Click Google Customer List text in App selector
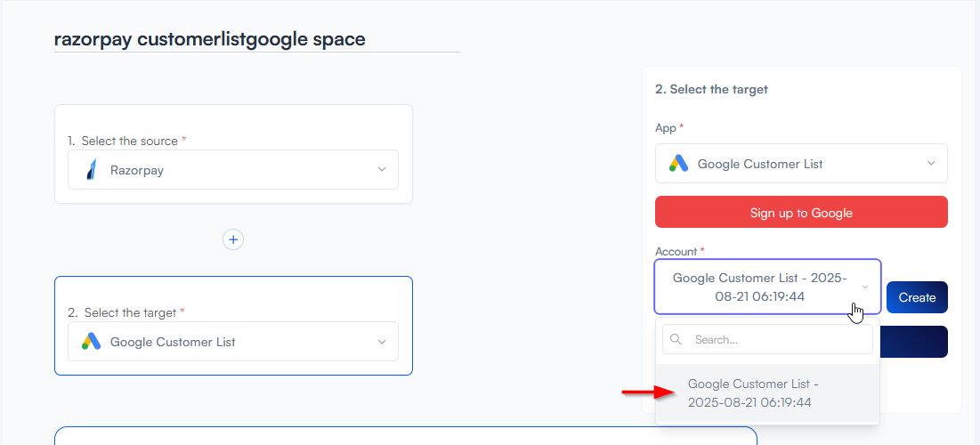 pyautogui.click(x=760, y=164)
